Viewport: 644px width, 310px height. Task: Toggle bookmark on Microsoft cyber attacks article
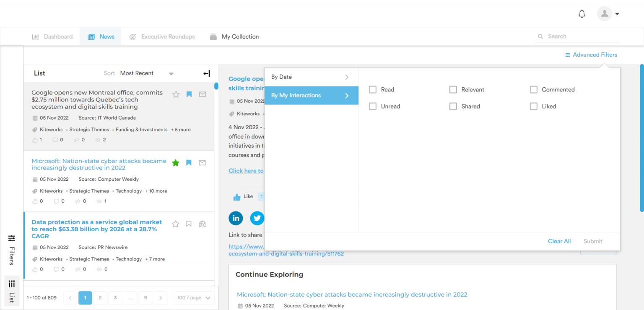189,163
